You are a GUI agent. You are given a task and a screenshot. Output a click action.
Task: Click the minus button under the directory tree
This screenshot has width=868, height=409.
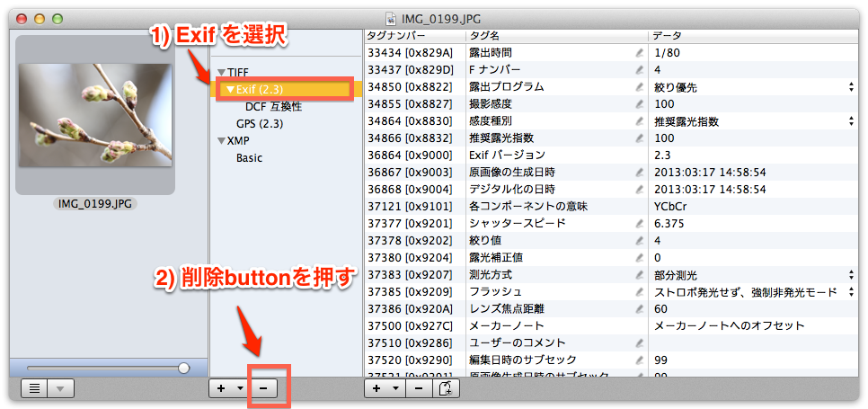pos(263,388)
